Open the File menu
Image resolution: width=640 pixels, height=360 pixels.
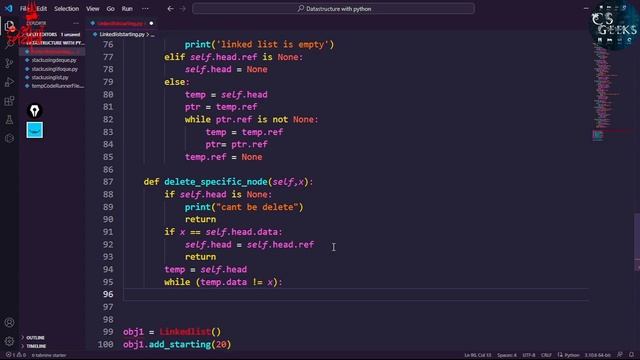click(25, 9)
